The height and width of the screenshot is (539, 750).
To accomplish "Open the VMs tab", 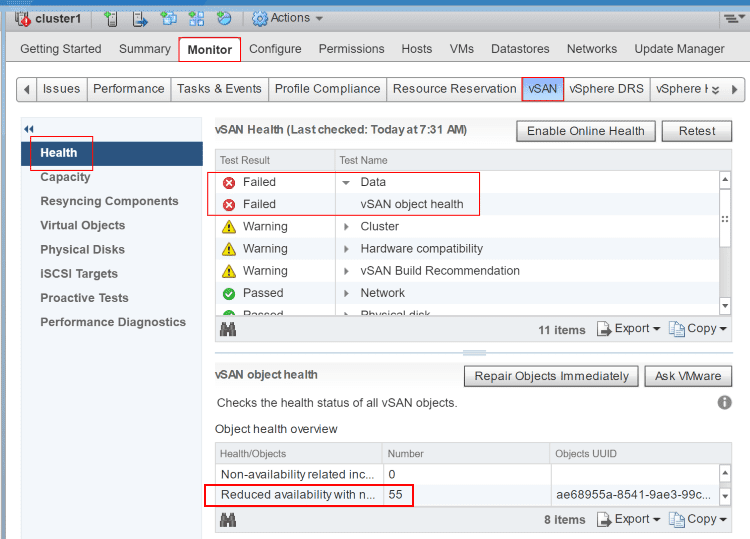I will pyautogui.click(x=462, y=49).
